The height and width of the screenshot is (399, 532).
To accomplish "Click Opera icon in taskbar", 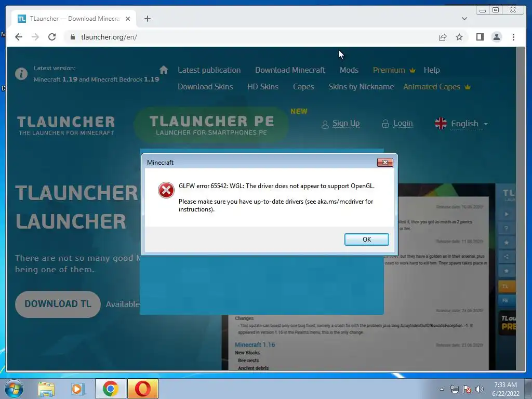I will (143, 389).
